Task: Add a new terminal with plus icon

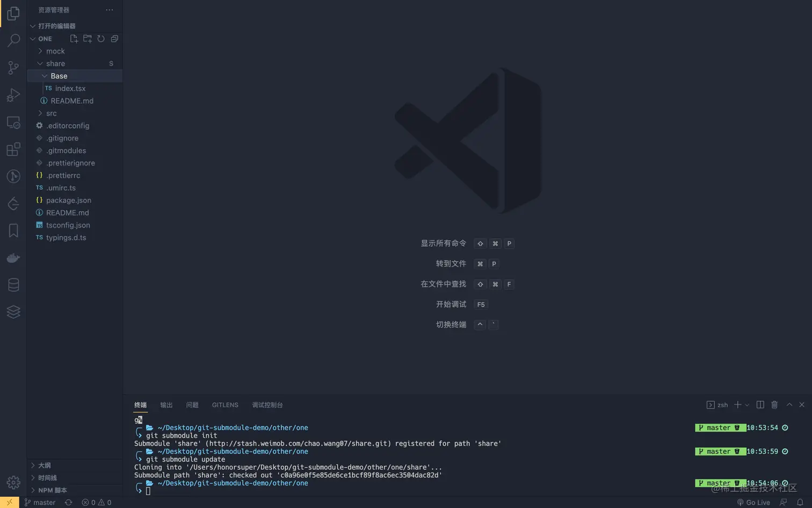Action: coord(738,405)
